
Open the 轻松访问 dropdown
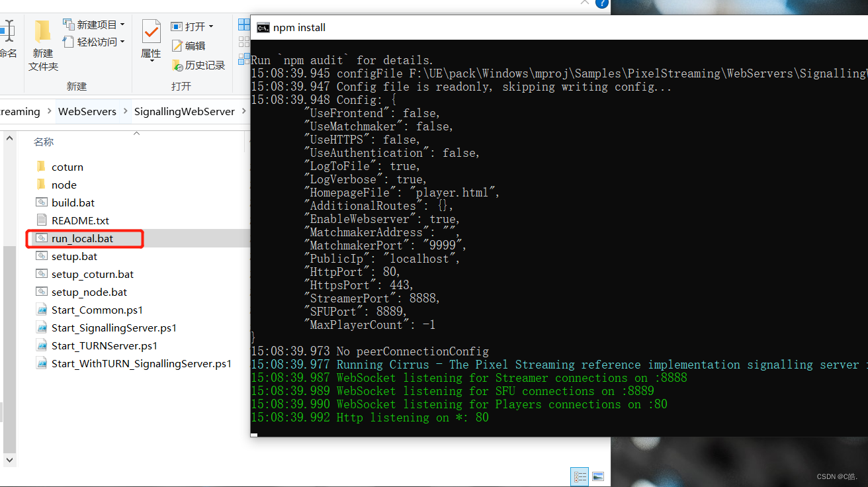click(94, 42)
